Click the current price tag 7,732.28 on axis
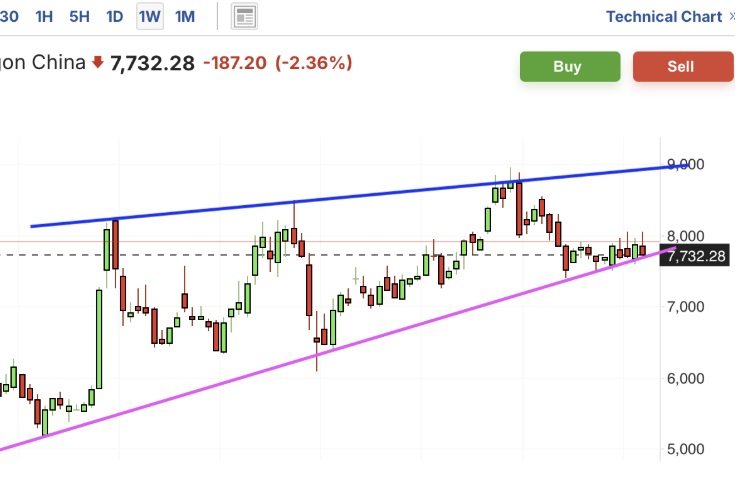The image size is (736, 478). [x=696, y=256]
